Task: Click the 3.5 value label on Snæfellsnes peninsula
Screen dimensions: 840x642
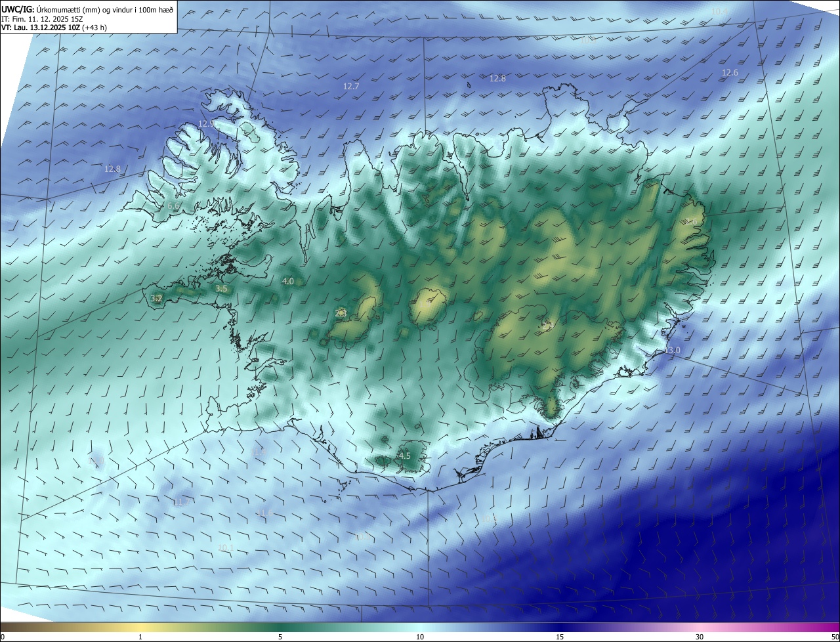Action: pyautogui.click(x=221, y=288)
